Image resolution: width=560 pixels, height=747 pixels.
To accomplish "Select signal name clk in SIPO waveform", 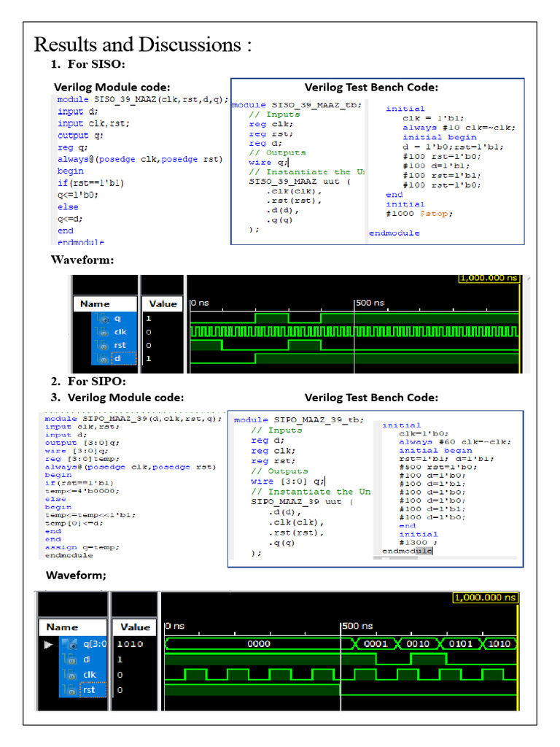I will [90, 675].
